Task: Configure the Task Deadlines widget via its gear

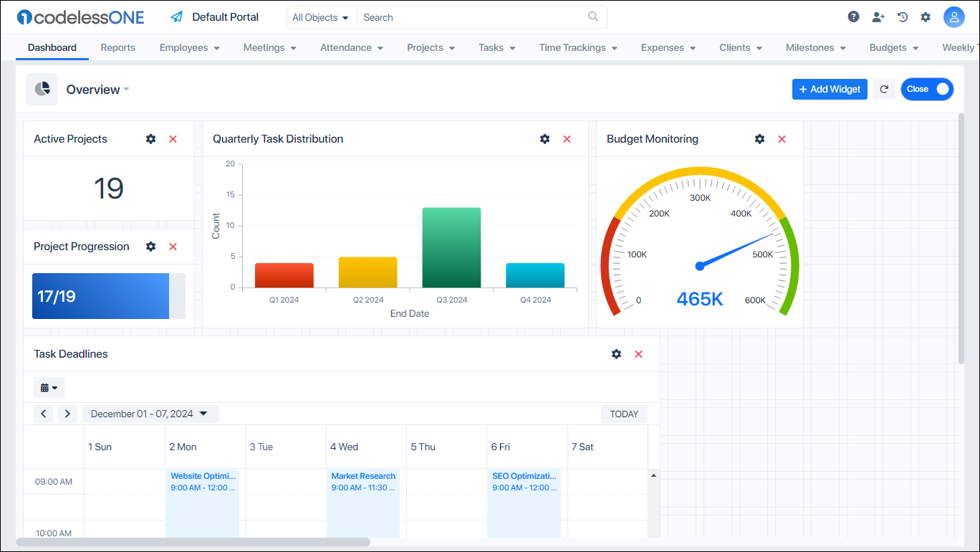Action: tap(616, 353)
